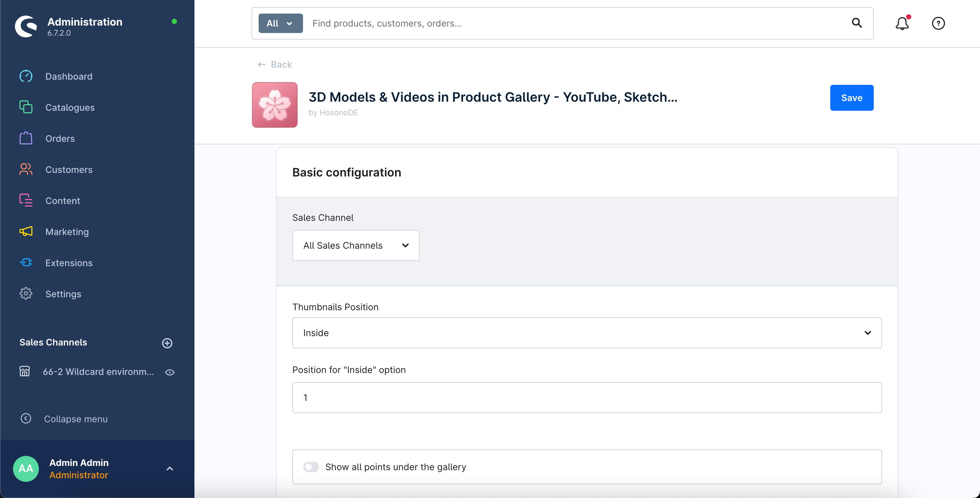Click the Orders bag icon
980x498 pixels.
26,138
